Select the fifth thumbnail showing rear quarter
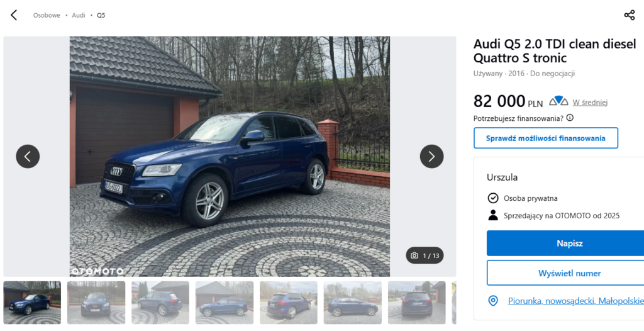Image resolution: width=644 pixels, height=331 pixels. pos(288,303)
